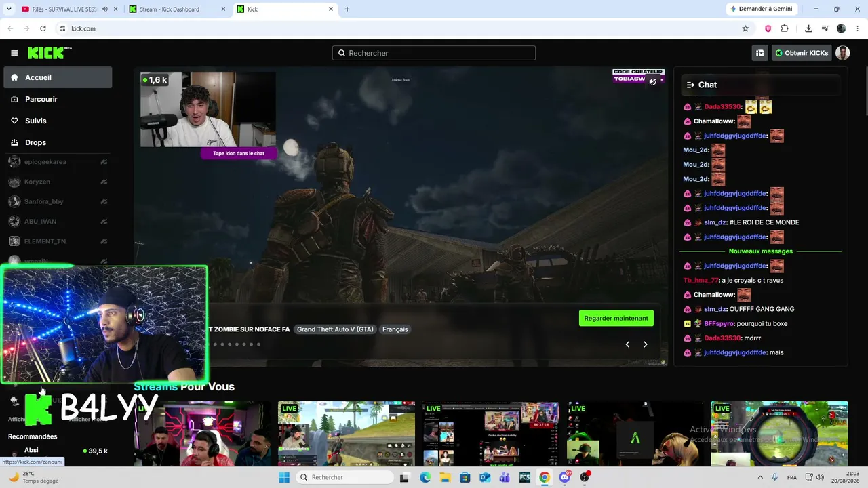Open the weather widget showing 28°C
The height and width of the screenshot is (488, 868).
pyautogui.click(x=33, y=477)
